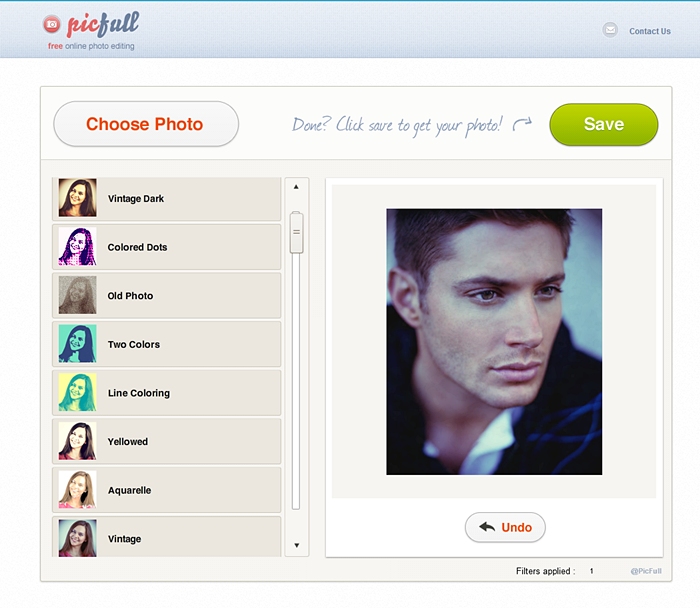Click the green Save button
Screen dimensions: 700x608
[604, 125]
